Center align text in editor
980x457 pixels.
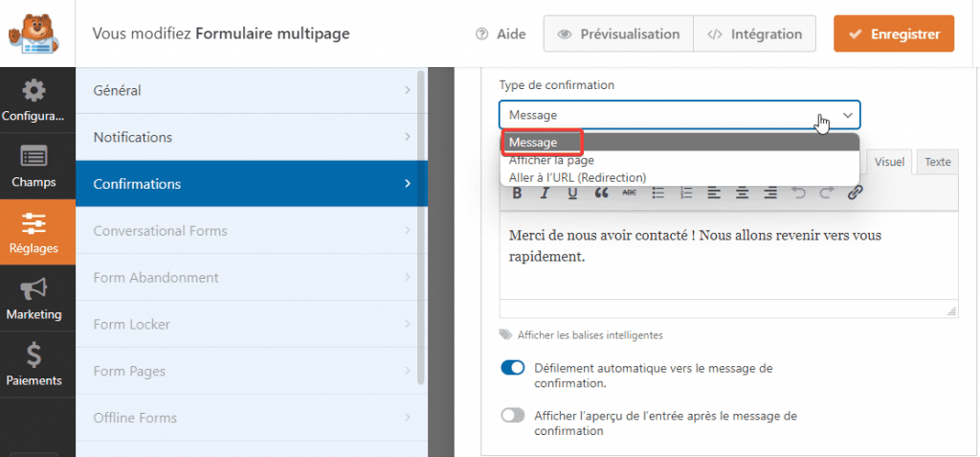click(x=742, y=193)
